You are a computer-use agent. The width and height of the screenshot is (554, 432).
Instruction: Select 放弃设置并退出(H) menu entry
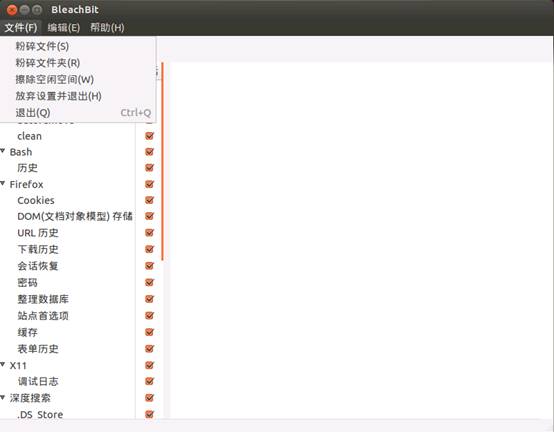(x=78, y=96)
